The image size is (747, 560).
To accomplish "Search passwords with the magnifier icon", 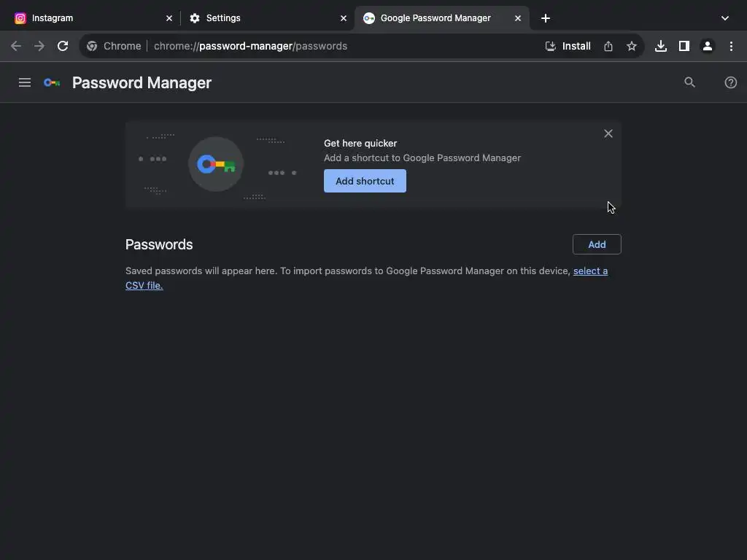I will pos(689,82).
